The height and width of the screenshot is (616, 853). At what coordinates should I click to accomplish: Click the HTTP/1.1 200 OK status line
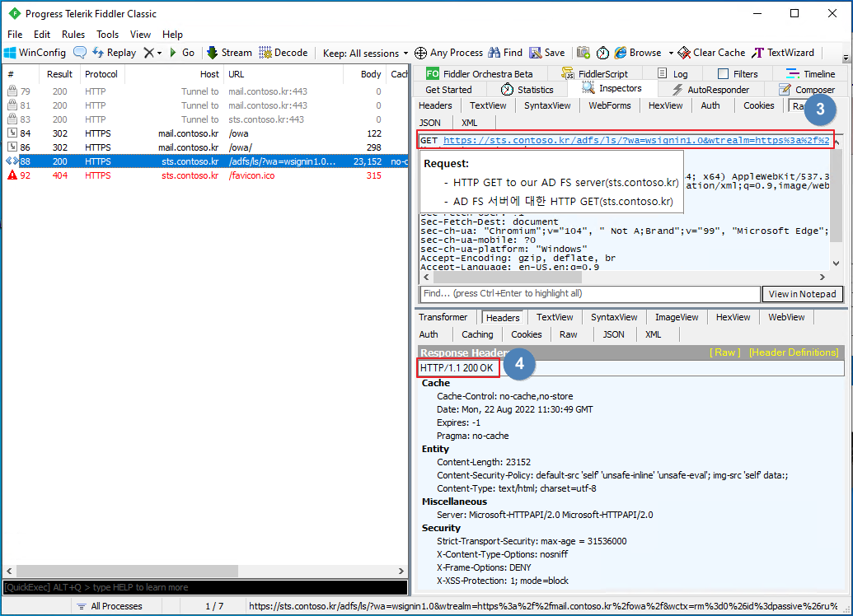point(457,368)
